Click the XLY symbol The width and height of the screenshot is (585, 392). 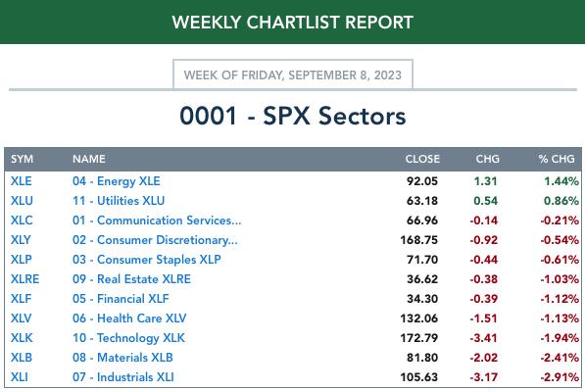[21, 240]
